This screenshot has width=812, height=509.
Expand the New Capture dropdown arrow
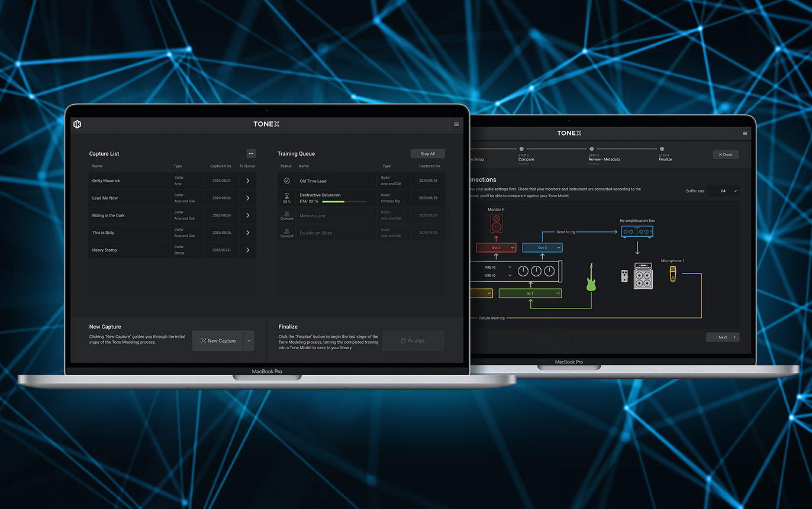[249, 341]
